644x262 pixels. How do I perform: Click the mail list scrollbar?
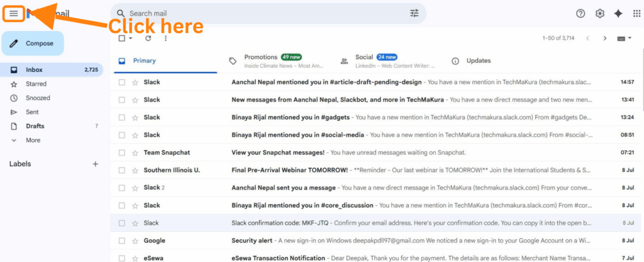(x=642, y=80)
